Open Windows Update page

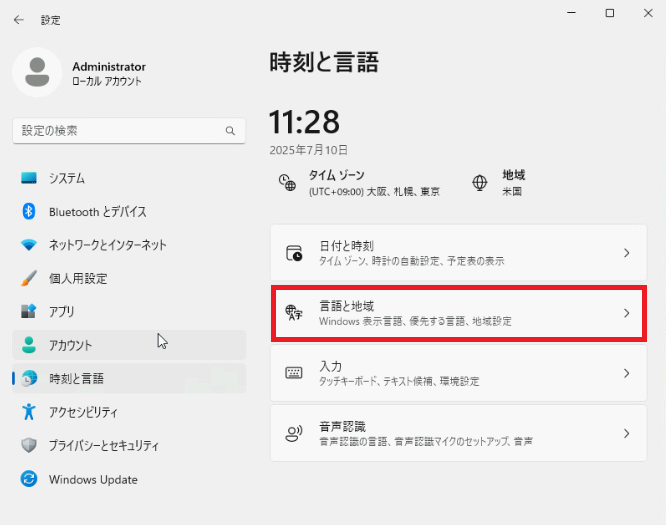(129, 479)
